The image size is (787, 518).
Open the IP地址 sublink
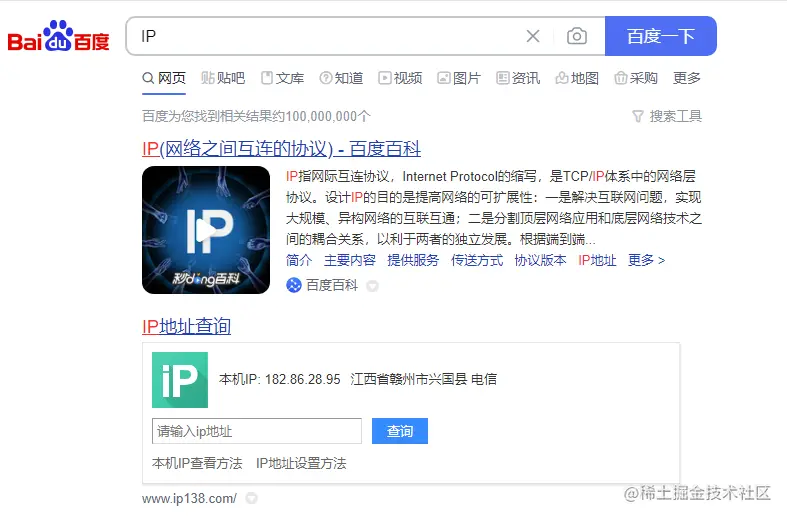point(597,260)
